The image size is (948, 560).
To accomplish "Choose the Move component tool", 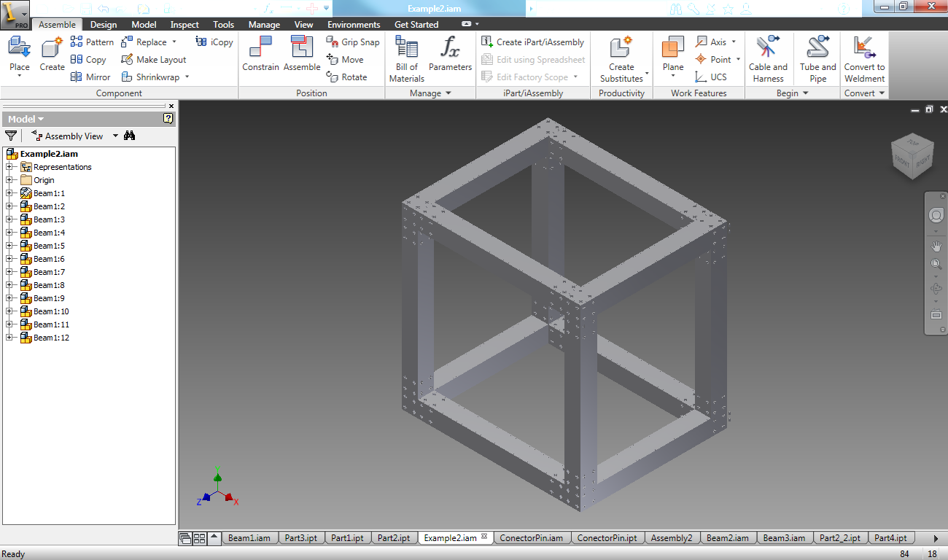I will point(345,60).
